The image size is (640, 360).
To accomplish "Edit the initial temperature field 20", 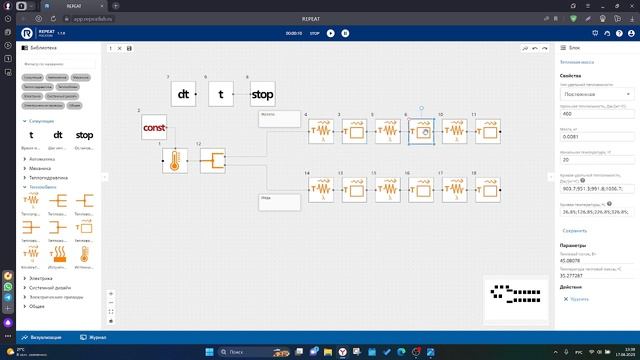I will coord(597,160).
